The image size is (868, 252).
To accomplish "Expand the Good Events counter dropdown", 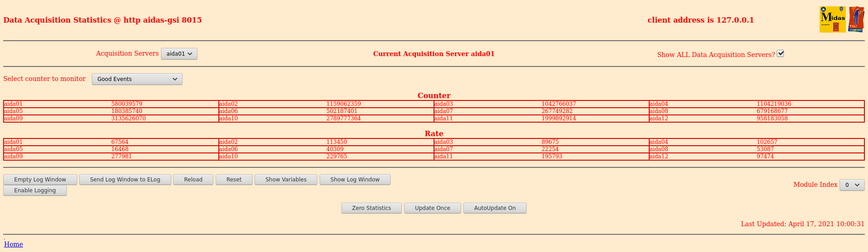I will tap(137, 79).
